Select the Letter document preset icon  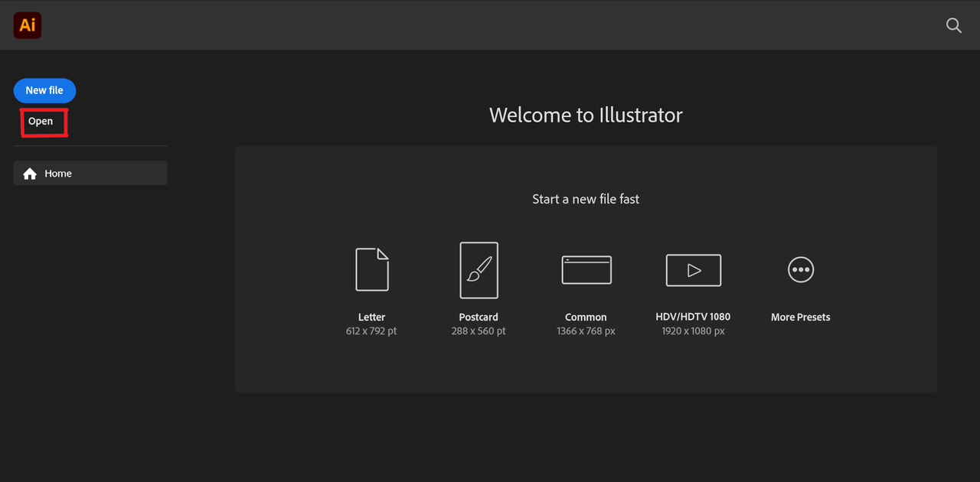[372, 269]
